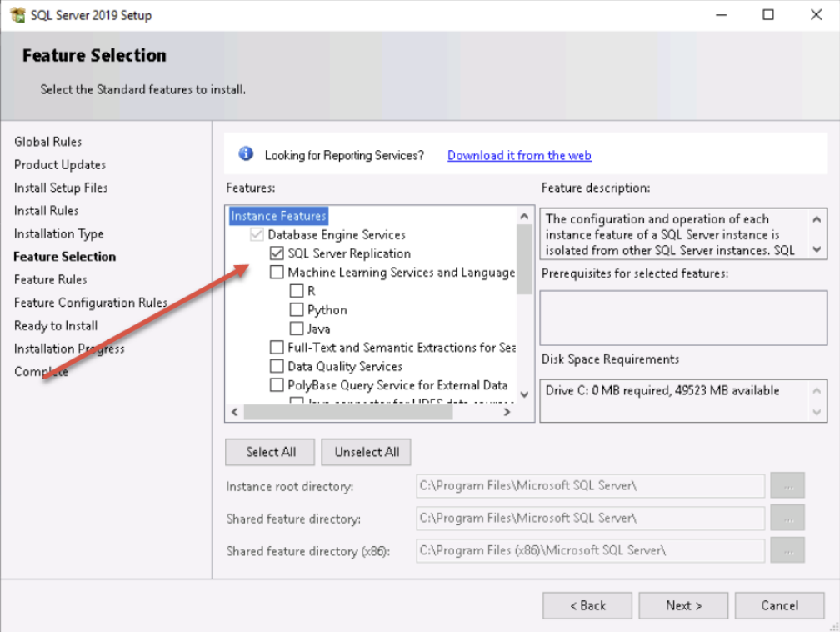Screen dimensions: 840x632
Task: Click the Unselect All button
Action: [x=367, y=452]
